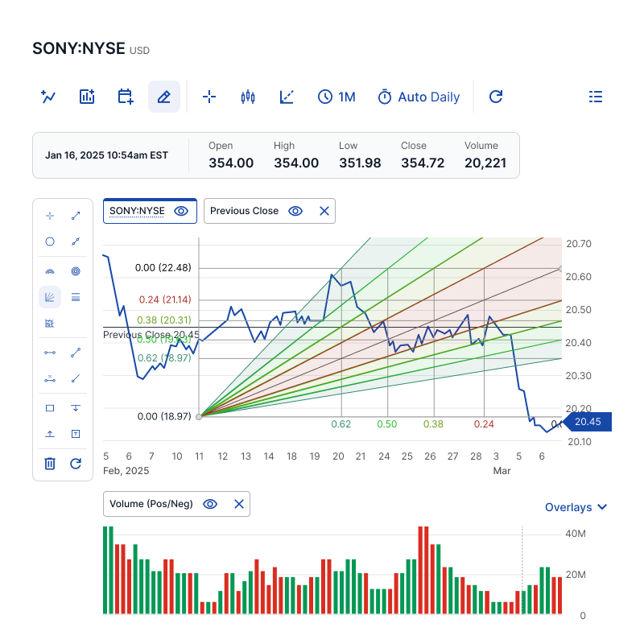This screenshot has height=644, width=644.
Task: Remove the Previous Close overlay
Action: pos(324,211)
